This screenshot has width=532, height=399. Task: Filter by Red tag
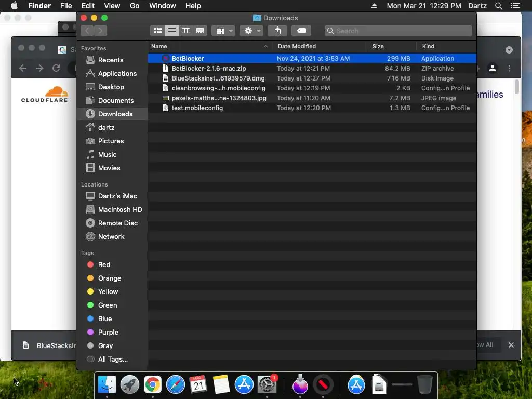coord(112,264)
